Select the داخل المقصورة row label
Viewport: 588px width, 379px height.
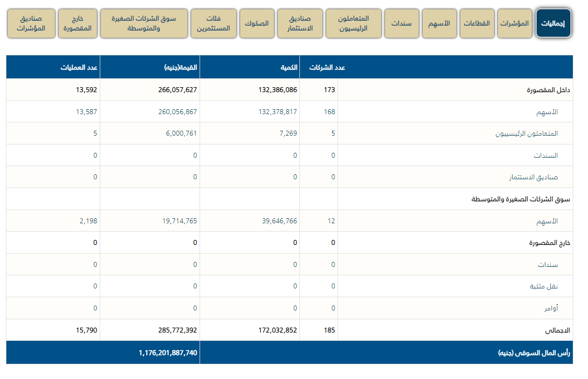(x=548, y=90)
